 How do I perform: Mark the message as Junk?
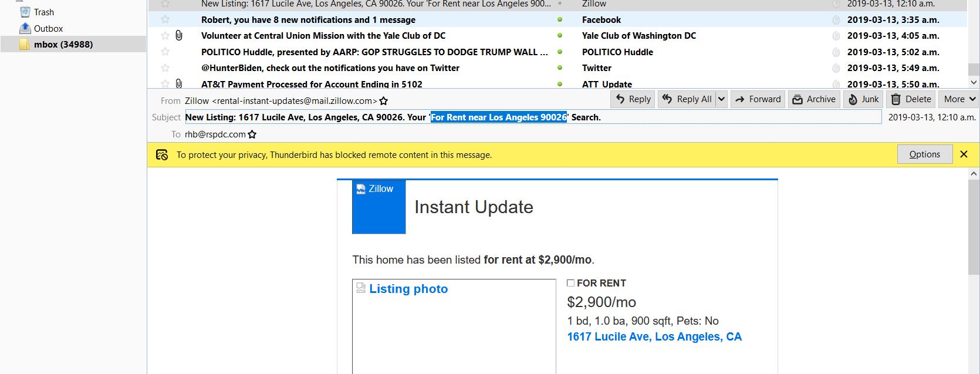click(863, 99)
